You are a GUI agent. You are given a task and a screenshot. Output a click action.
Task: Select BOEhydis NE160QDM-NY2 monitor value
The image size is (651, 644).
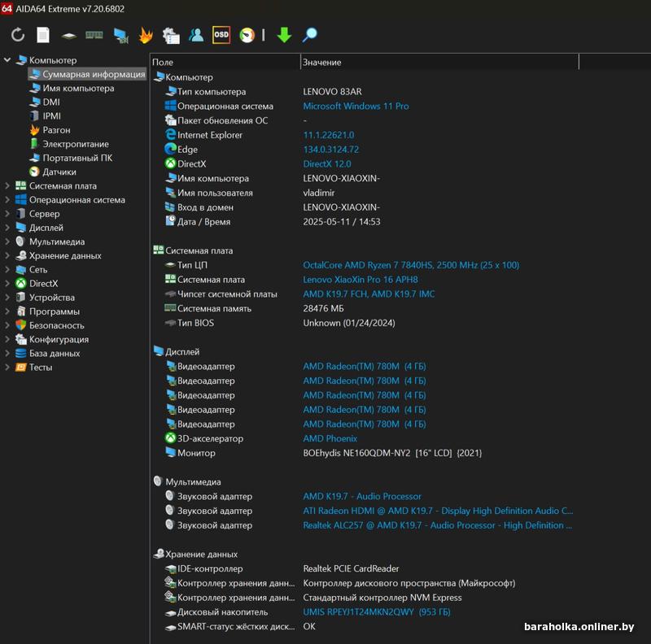392,453
